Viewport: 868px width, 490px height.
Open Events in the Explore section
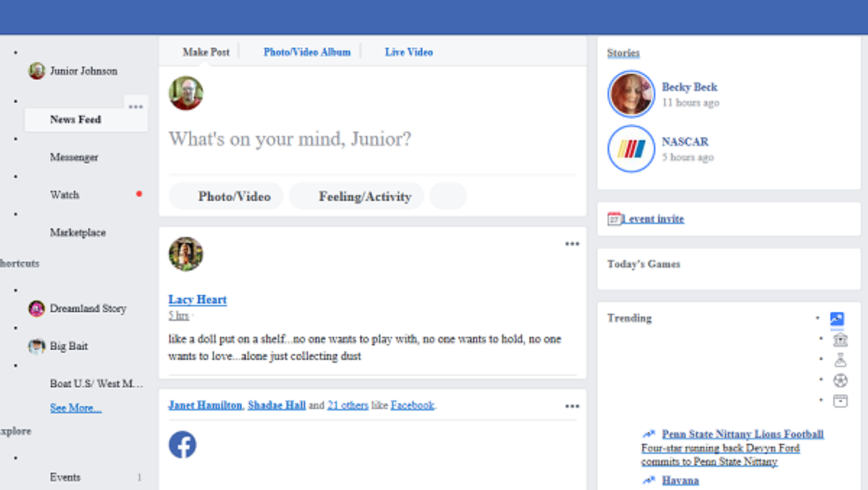click(x=65, y=477)
